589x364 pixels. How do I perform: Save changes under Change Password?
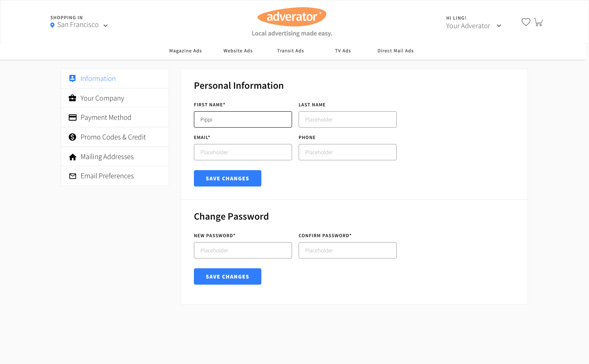(227, 276)
